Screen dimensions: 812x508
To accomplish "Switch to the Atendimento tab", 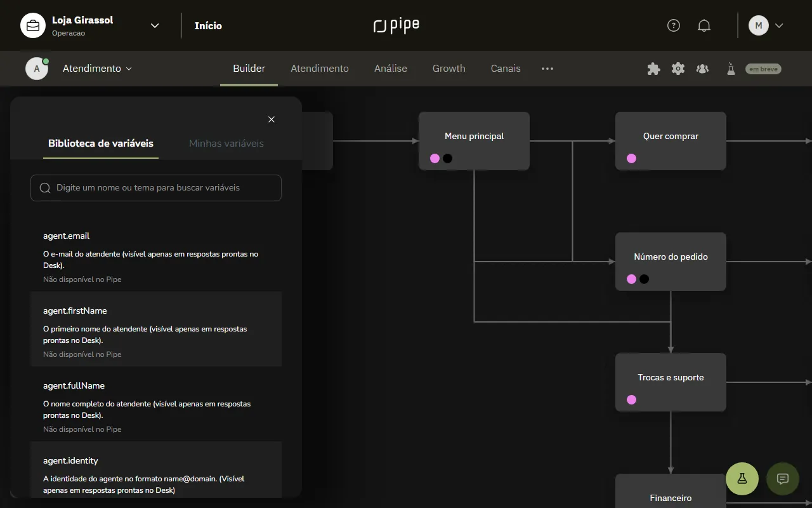I will tap(320, 69).
